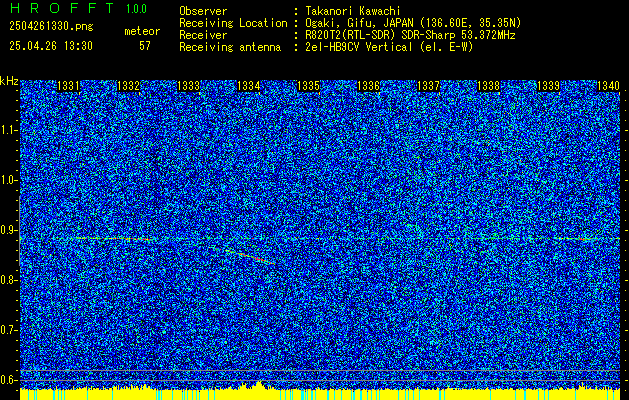
Task: Click the date stamp 25.04.26 13:30
Action: coord(51,46)
